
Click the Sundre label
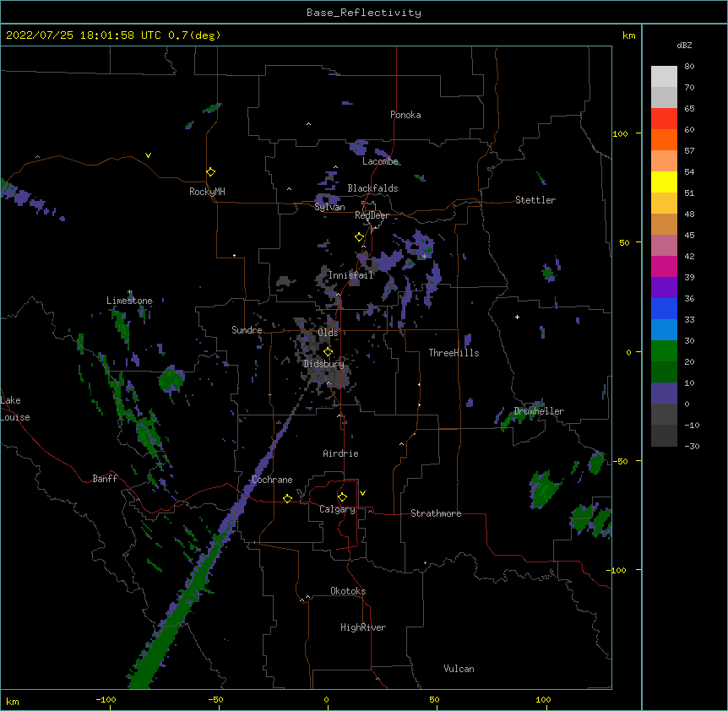pyautogui.click(x=247, y=330)
